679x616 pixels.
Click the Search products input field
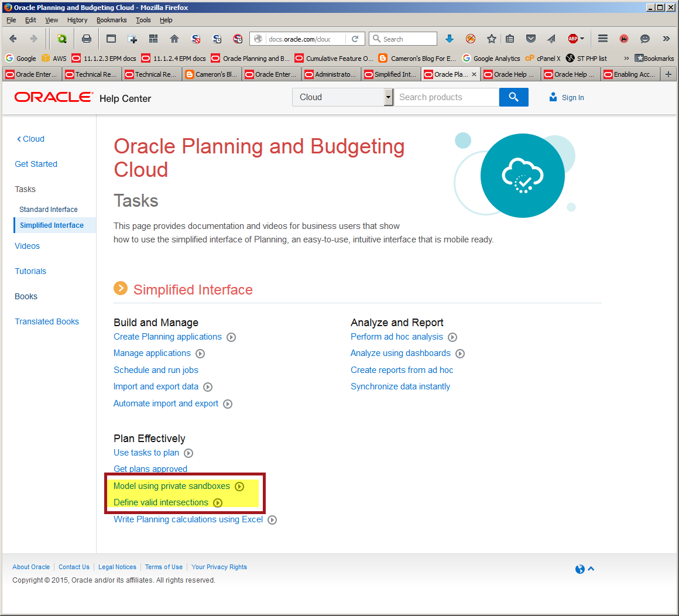pyautogui.click(x=447, y=97)
